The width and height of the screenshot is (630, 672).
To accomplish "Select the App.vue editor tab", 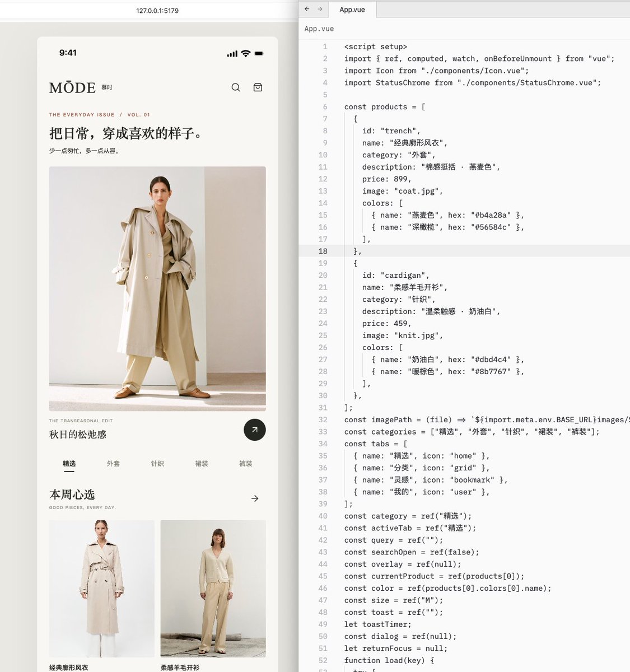I will [352, 10].
